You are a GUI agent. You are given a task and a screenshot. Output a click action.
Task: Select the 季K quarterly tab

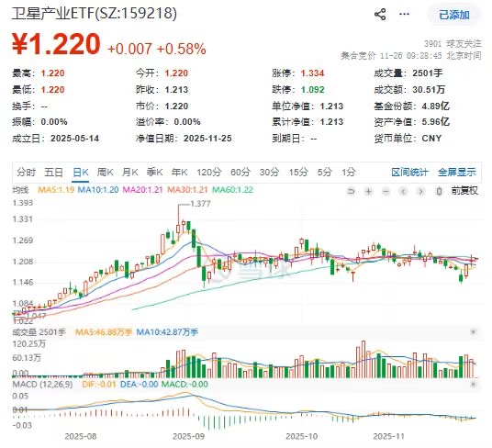tap(155, 173)
